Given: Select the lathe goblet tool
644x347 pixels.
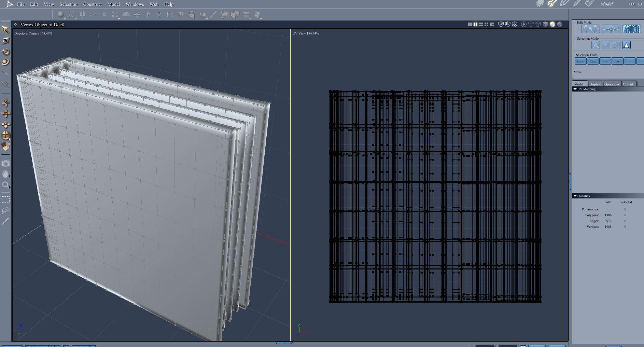Looking at the screenshot, I should [159, 15].
